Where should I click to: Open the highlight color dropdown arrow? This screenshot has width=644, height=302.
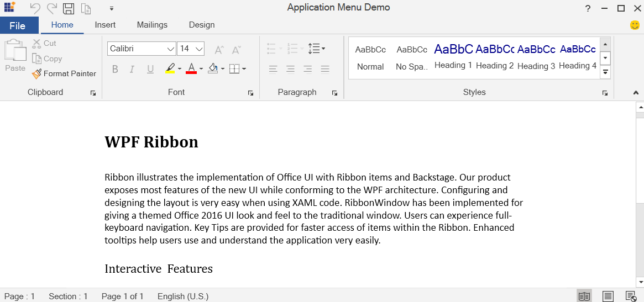(180, 69)
